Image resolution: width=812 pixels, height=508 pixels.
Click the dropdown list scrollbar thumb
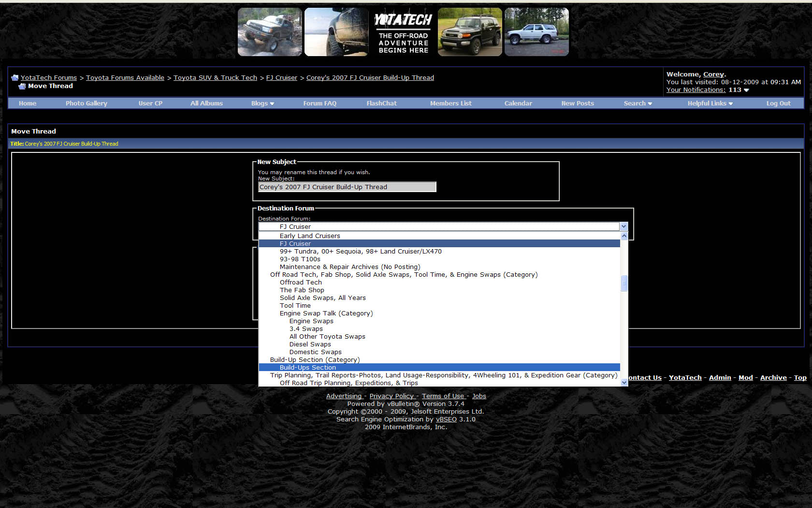point(624,283)
